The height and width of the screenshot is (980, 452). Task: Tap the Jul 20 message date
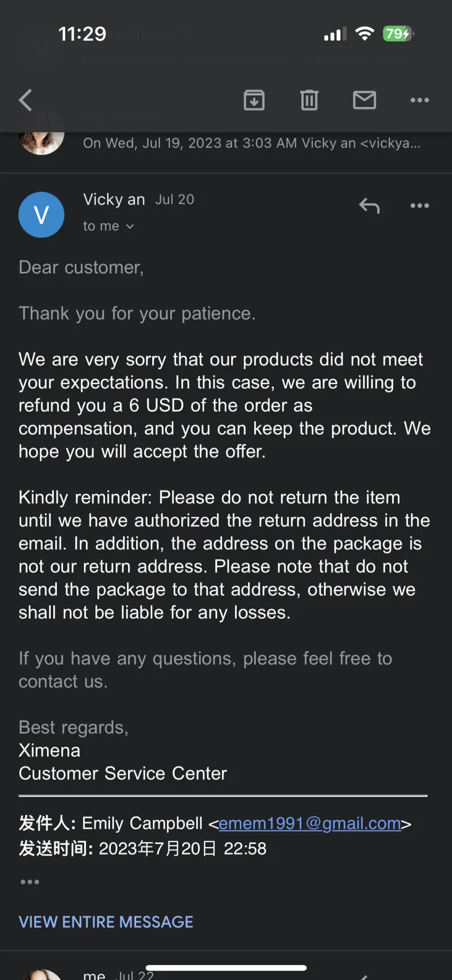coord(174,199)
